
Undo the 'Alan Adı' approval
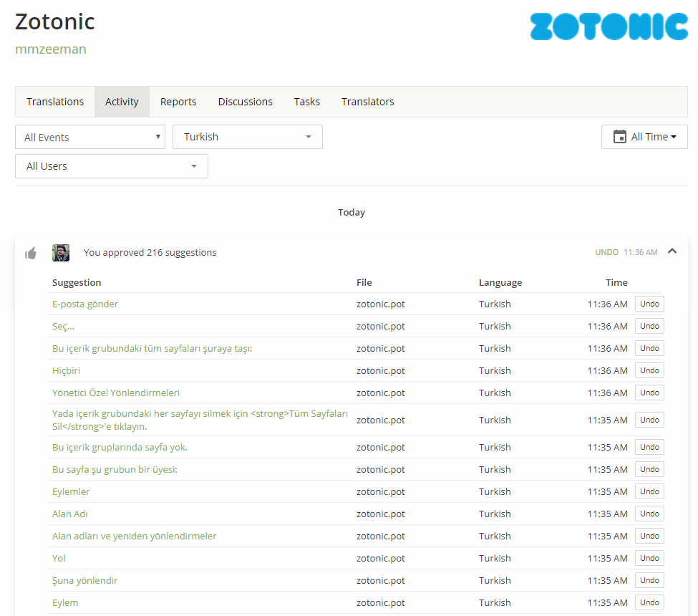(649, 514)
